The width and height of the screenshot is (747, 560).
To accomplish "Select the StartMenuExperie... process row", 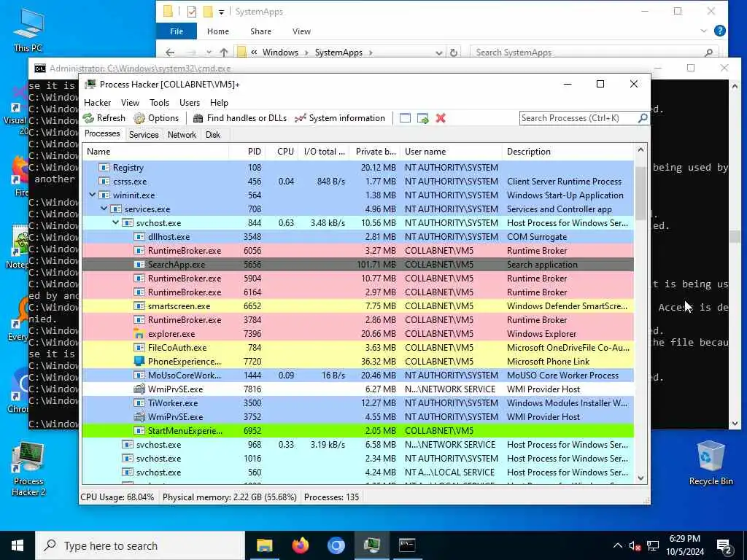I will [357, 430].
